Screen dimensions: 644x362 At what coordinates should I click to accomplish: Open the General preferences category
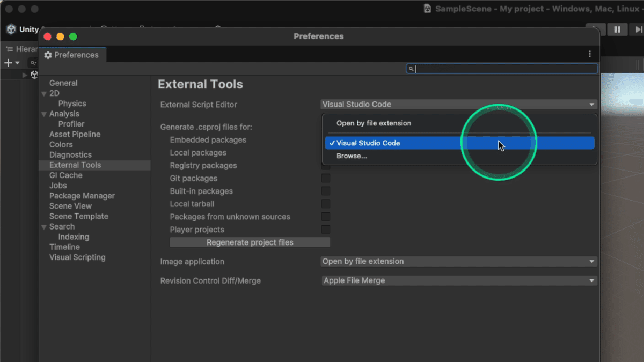coord(63,83)
